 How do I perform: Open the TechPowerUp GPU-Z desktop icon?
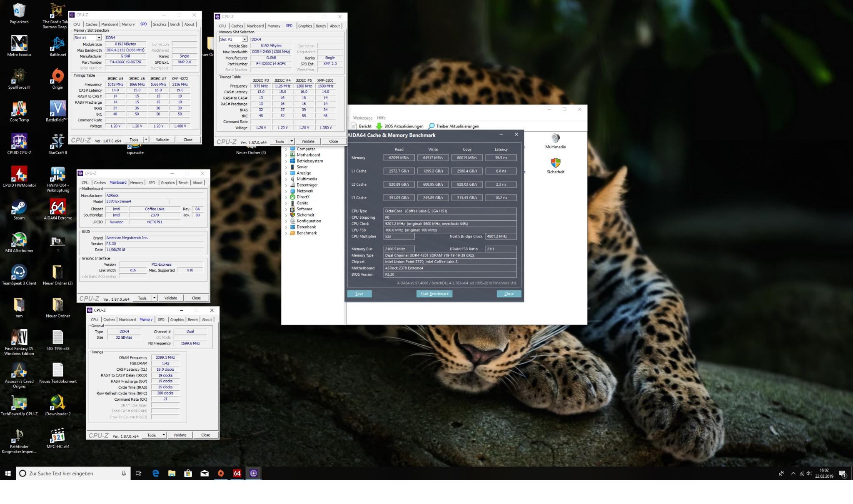click(x=19, y=403)
